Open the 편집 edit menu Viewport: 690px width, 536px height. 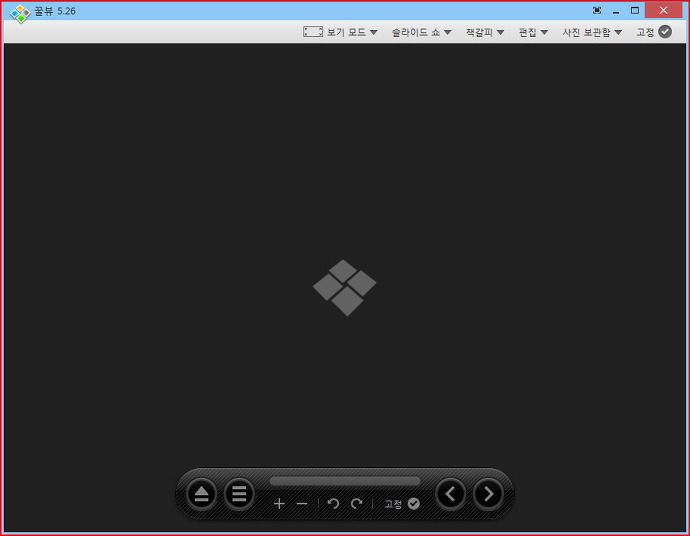pyautogui.click(x=533, y=32)
